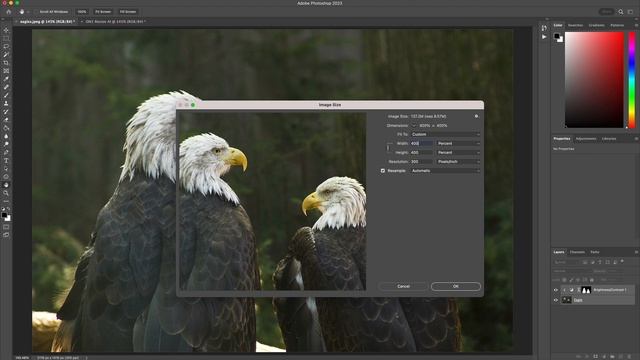Select the Magic Wand tool

(x=6, y=55)
